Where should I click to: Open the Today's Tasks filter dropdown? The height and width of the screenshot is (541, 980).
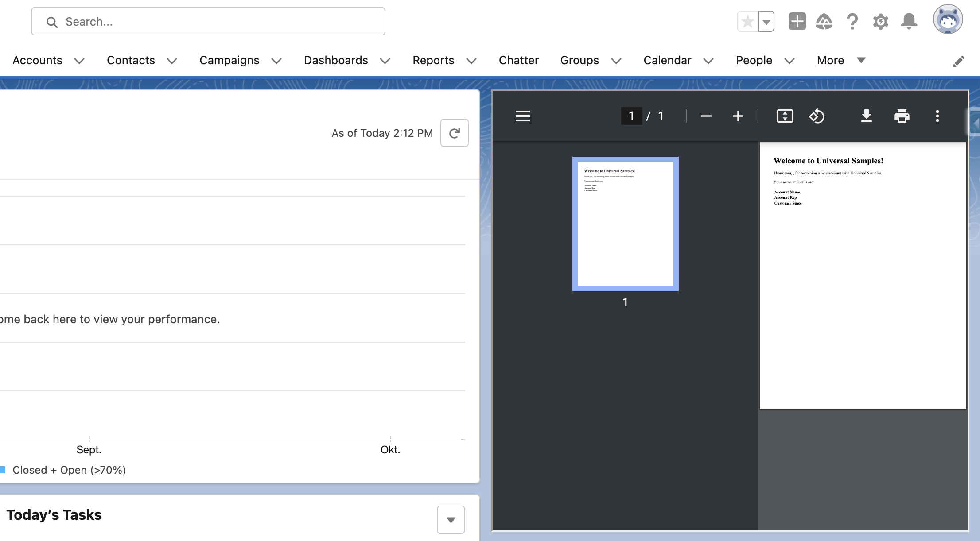click(451, 520)
